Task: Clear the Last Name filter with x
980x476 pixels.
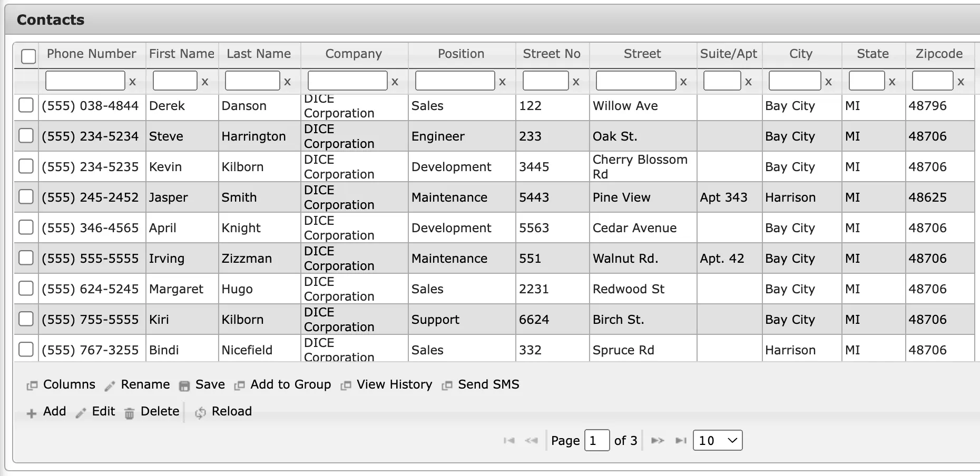Action: pos(288,82)
